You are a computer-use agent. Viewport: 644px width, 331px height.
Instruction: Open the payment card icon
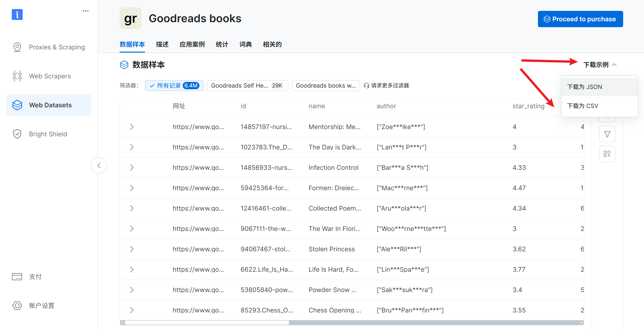click(x=17, y=276)
